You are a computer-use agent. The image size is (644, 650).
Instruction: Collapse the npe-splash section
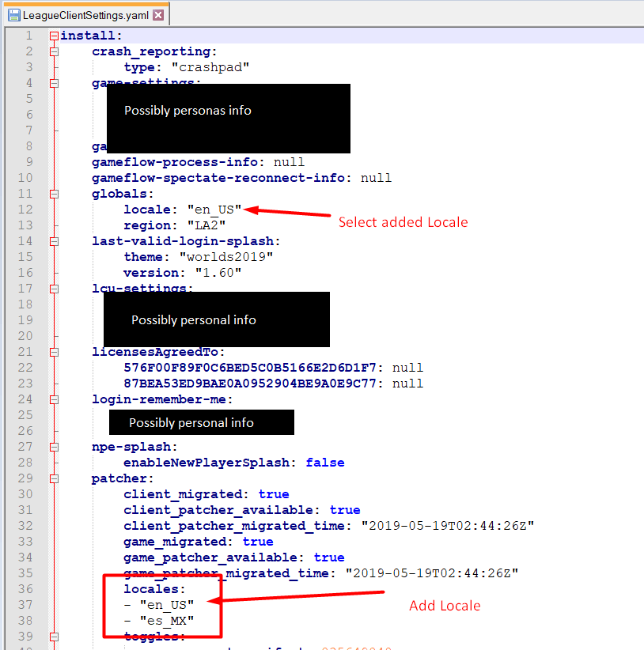click(x=54, y=447)
